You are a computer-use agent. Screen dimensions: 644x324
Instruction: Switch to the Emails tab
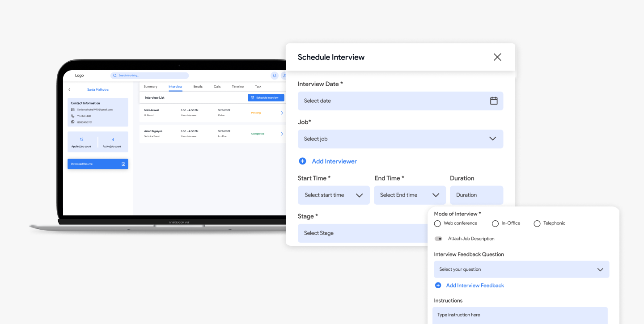(x=198, y=87)
